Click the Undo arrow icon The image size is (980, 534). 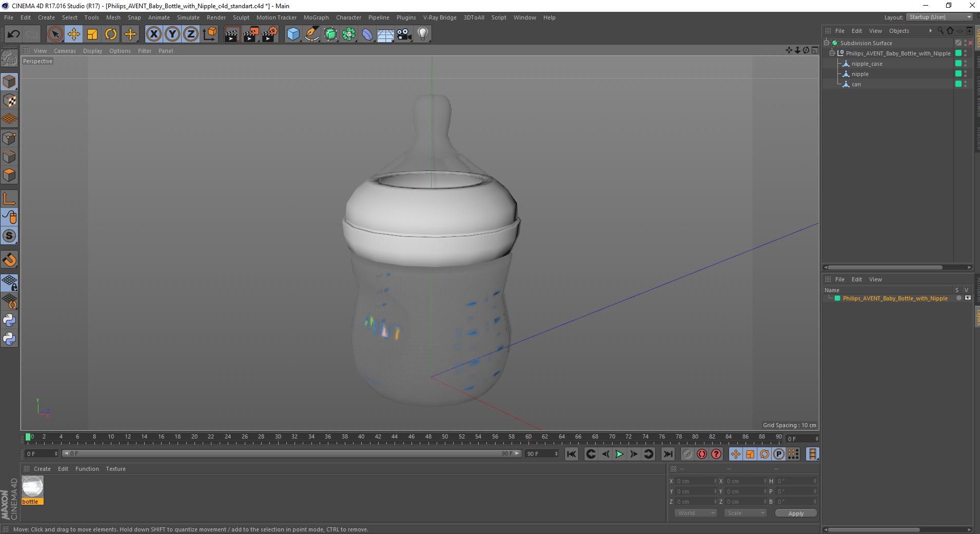13,34
